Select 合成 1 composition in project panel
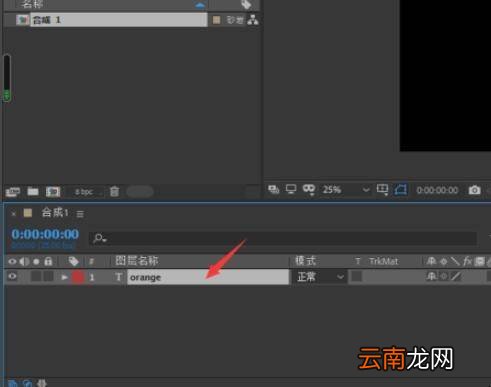Screen dimensions: 491x387 [x=118, y=20]
